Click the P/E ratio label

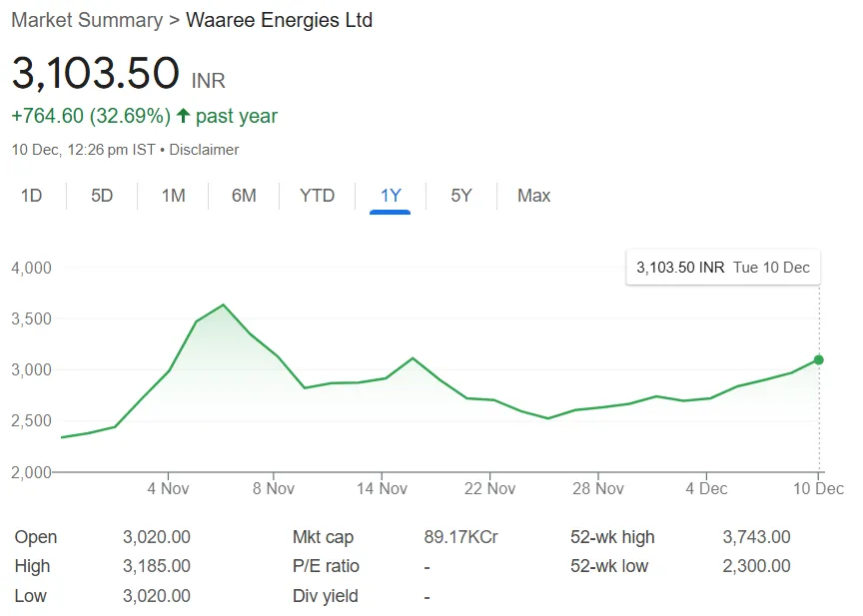click(x=326, y=566)
